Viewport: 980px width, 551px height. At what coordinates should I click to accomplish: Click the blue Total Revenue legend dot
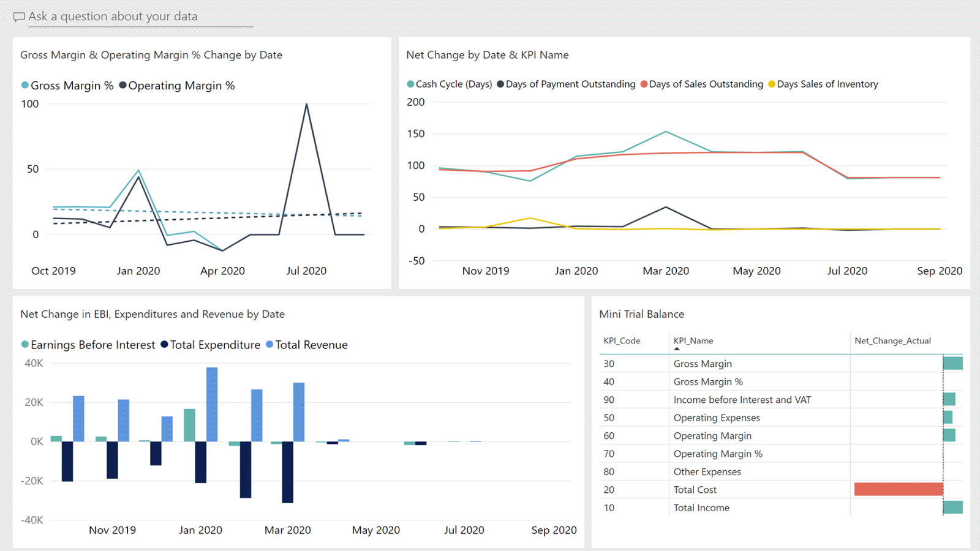click(x=270, y=345)
